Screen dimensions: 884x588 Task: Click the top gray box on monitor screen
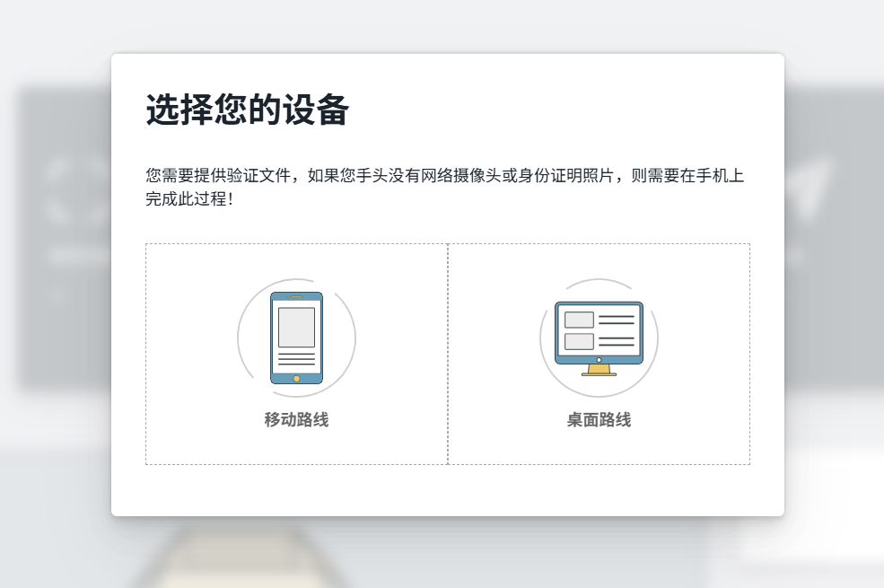pos(579,320)
